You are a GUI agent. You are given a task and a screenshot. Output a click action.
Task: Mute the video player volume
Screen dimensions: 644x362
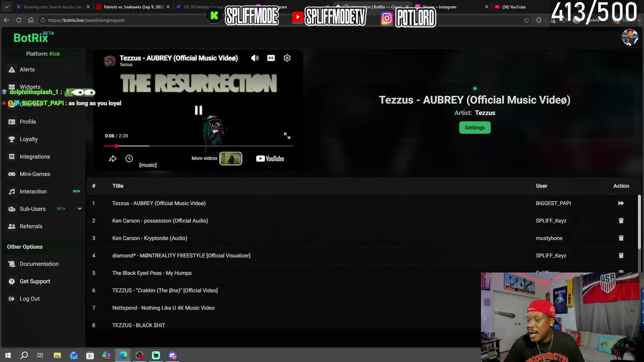[255, 58]
